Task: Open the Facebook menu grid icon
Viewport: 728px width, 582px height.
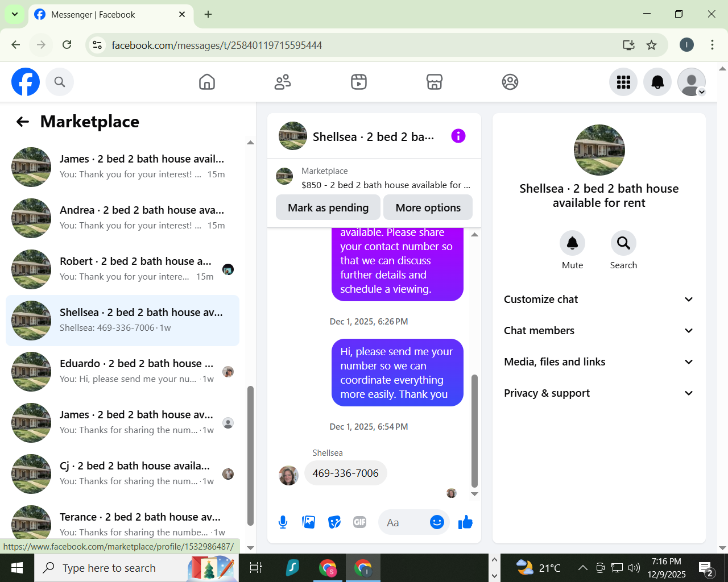Action: [x=623, y=82]
